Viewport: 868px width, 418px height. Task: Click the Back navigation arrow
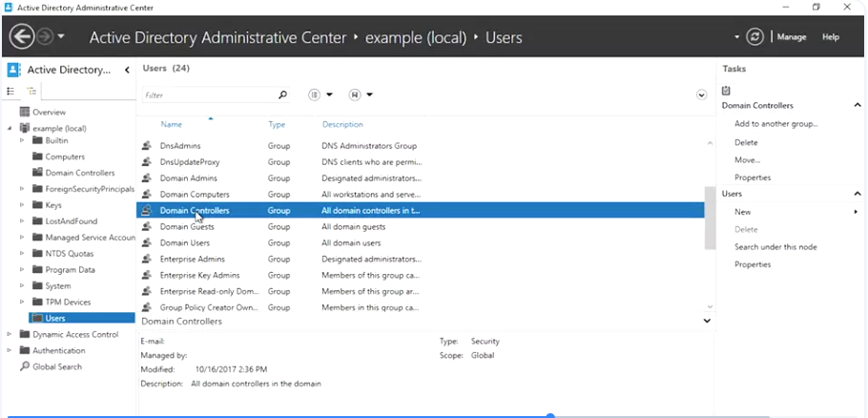21,37
